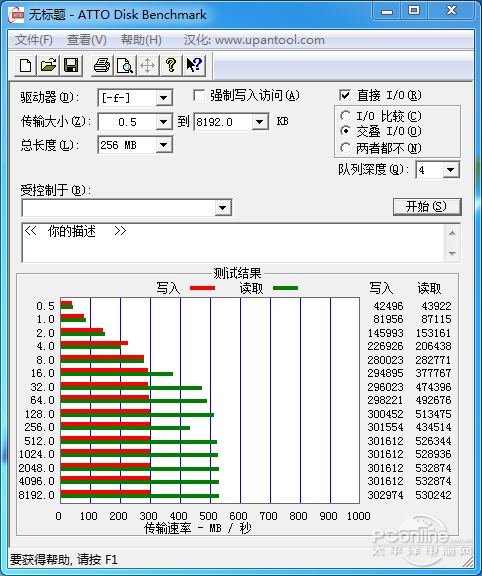Screen dimensions: 482x576
Task: Open a saved benchmark file icon
Action: [x=48, y=66]
